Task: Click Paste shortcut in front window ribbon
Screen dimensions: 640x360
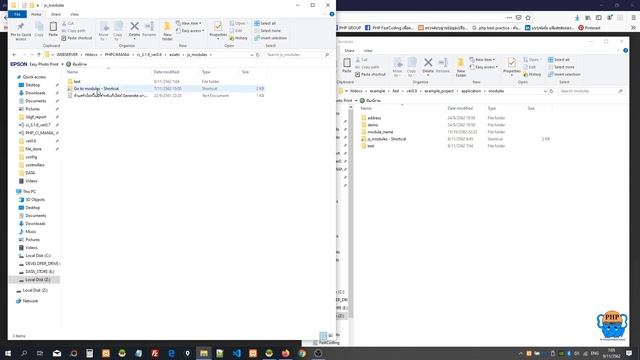Action: 77,38
